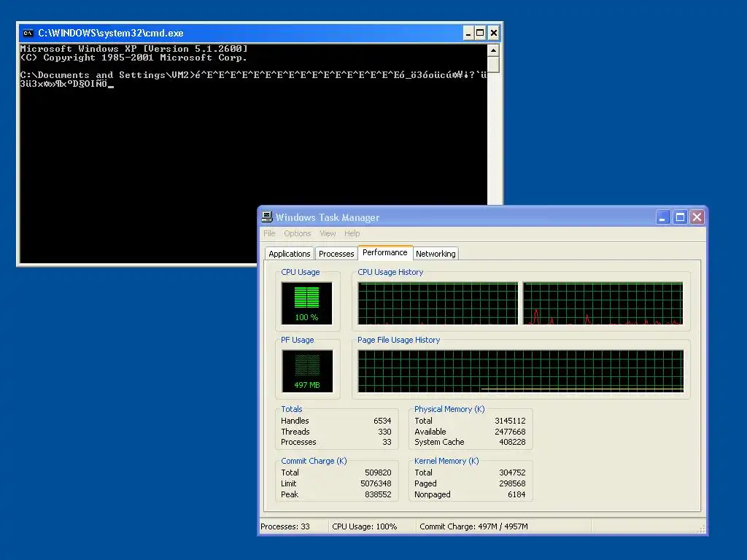Select the Performance tab

click(385, 252)
